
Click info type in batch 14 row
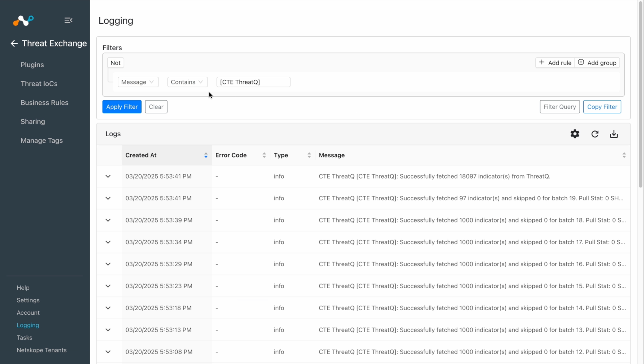(279, 308)
